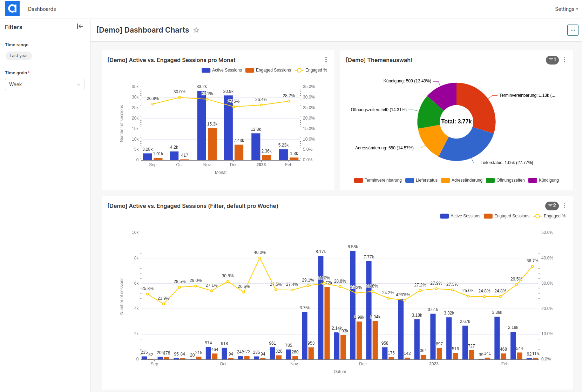Click the [Demo] Dashboard Charts title
Image resolution: width=582 pixels, height=392 pixels.
coord(143,30)
